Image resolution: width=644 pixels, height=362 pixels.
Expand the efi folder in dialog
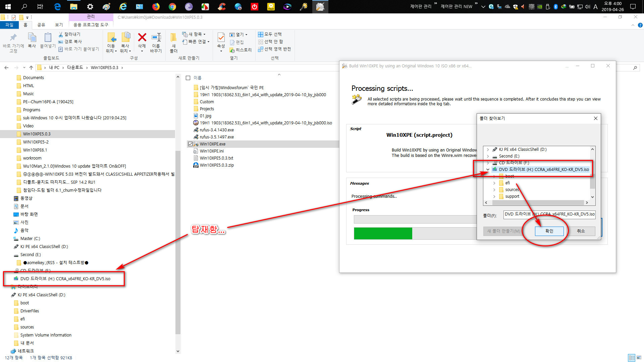494,183
